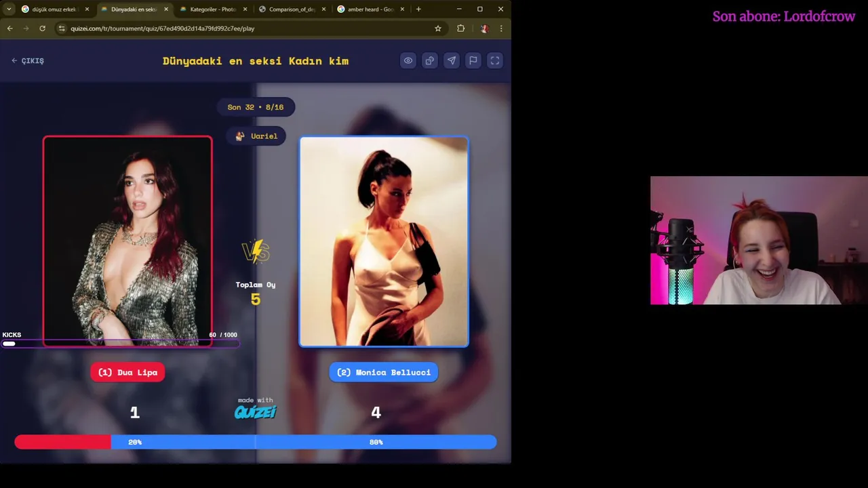
Task: Click the paper plane share icon
Action: coord(452,60)
